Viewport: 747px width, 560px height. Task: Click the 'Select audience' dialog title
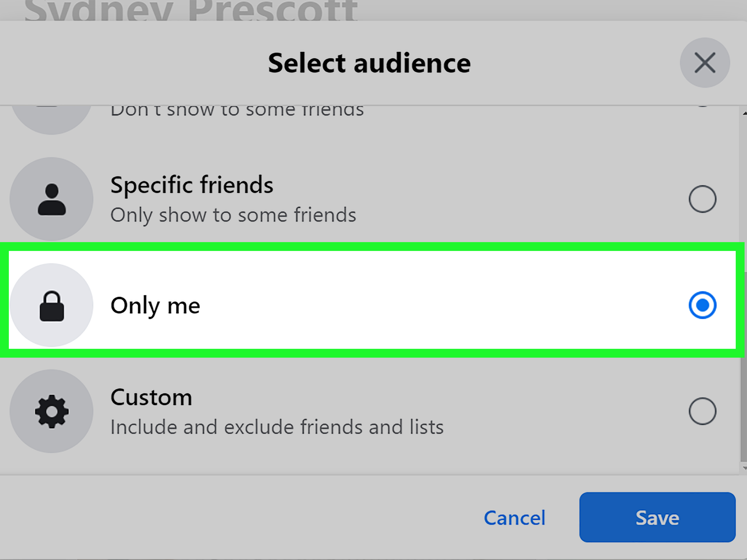click(x=369, y=63)
